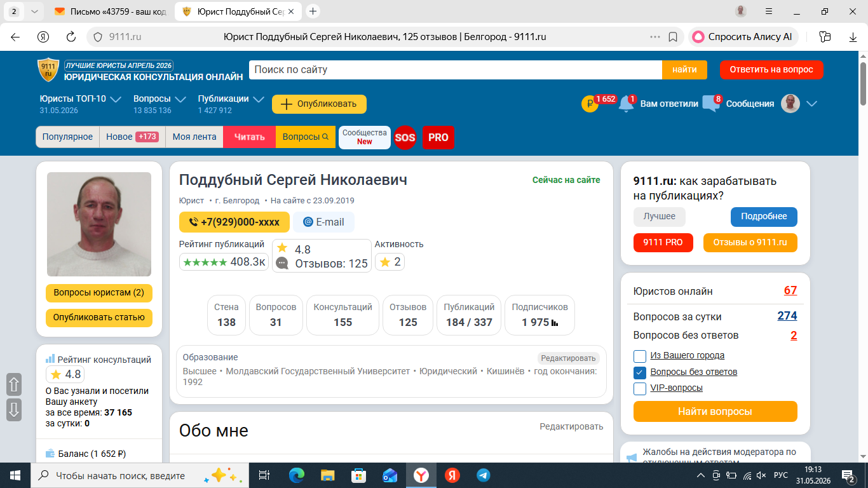The image size is (868, 488).
Task: Click Отзывы о 9111.ru button
Action: (750, 242)
